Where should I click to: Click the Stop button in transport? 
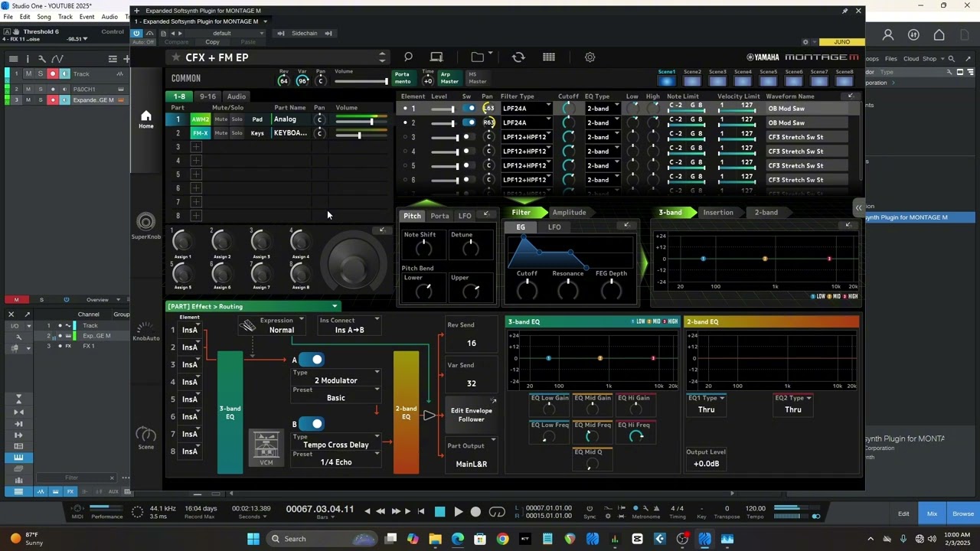click(439, 512)
